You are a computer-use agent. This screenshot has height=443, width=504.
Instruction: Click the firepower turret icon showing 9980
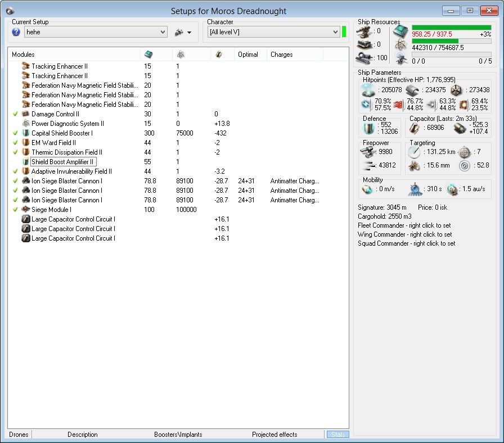(367, 152)
